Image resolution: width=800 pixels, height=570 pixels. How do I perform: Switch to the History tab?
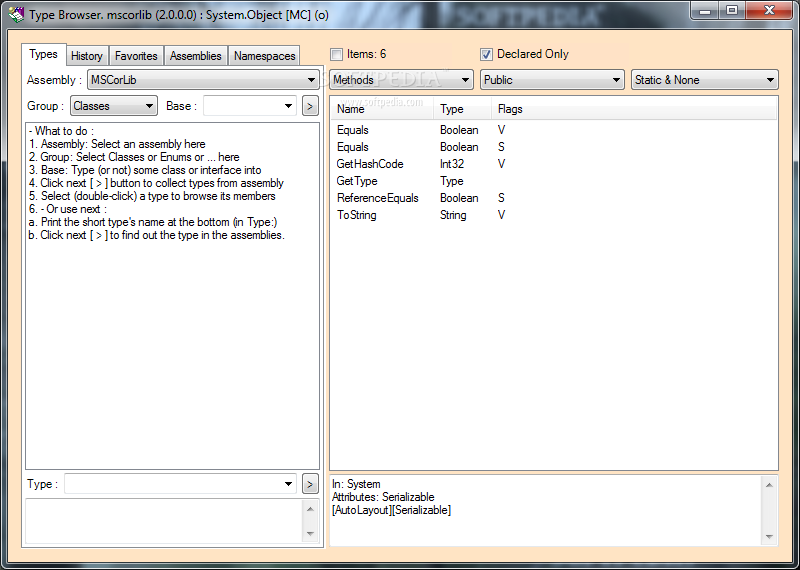point(87,56)
